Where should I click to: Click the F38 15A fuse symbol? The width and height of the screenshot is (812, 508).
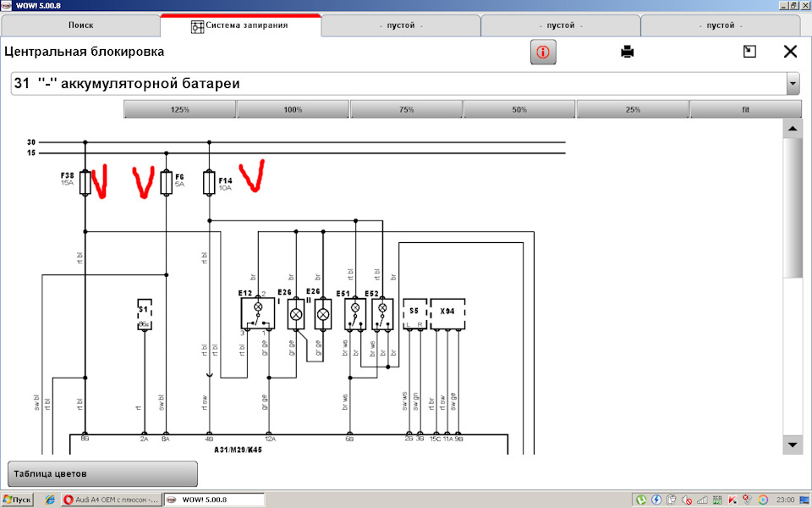pos(85,181)
